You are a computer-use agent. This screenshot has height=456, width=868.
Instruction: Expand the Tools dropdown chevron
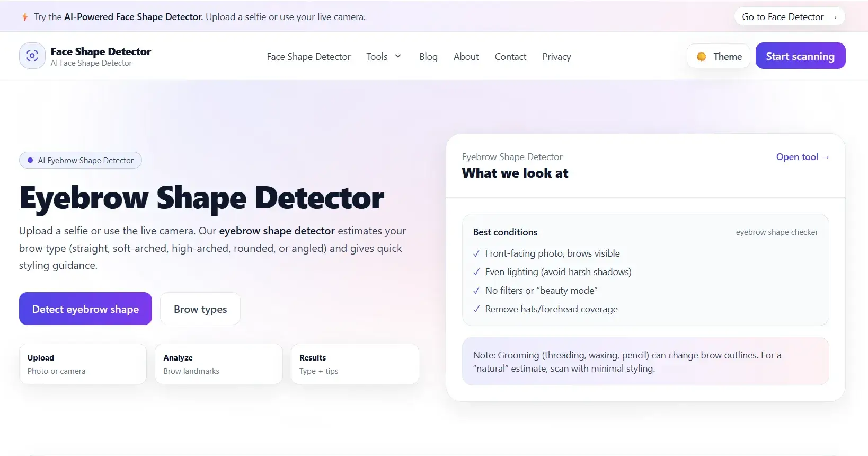tap(398, 56)
